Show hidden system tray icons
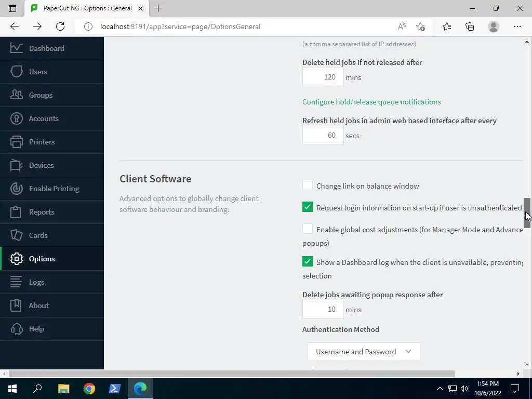This screenshot has height=399, width=532. 440,389
